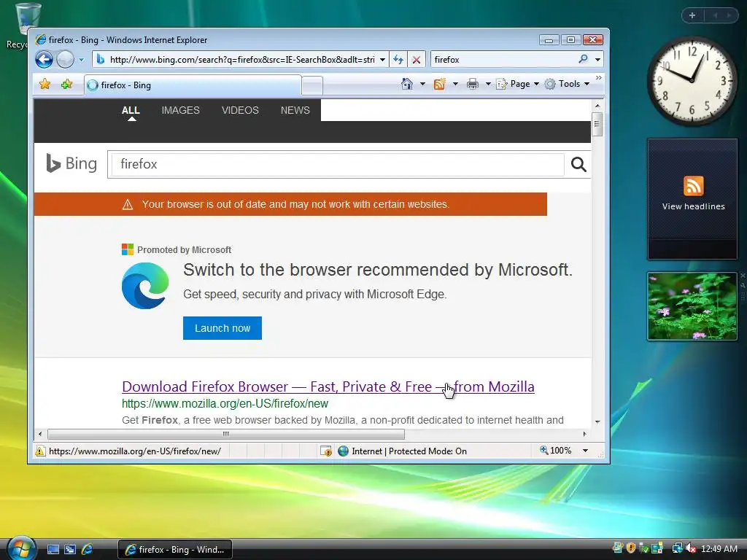Click the Print icon in the command bar
This screenshot has width=747, height=560.
point(472,84)
